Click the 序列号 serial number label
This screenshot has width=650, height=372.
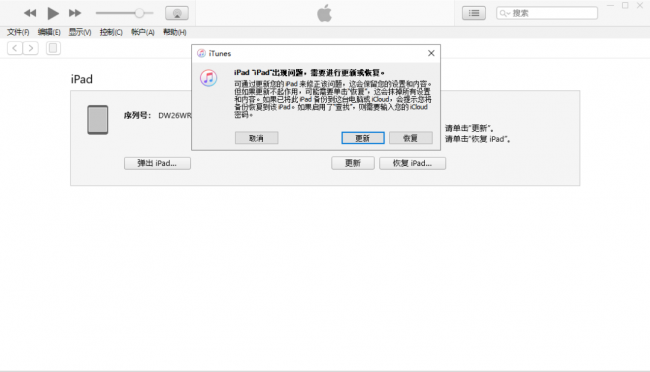(137, 115)
